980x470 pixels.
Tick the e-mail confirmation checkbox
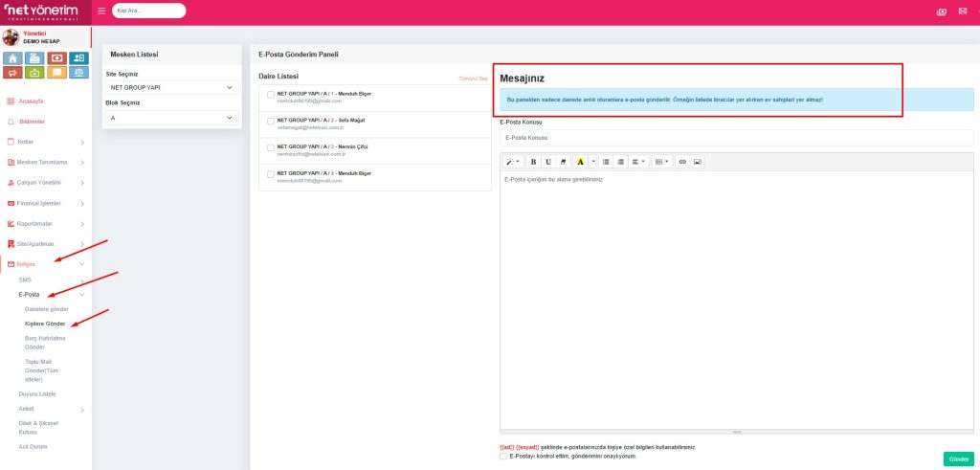coord(503,456)
